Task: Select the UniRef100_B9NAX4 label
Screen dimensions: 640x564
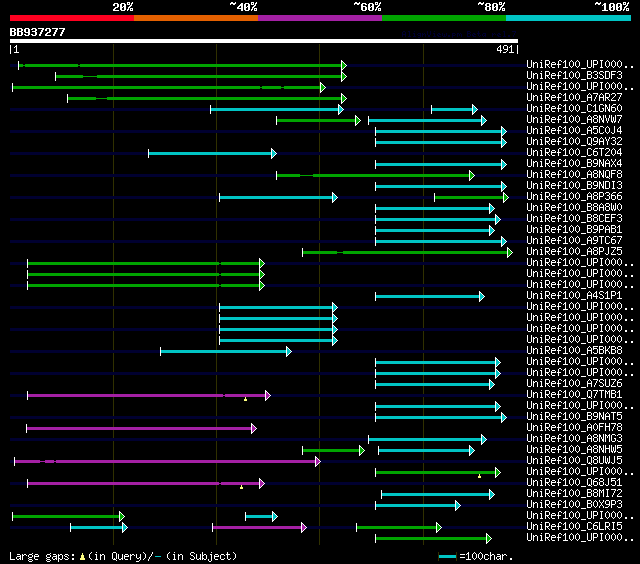Action: 574,164
